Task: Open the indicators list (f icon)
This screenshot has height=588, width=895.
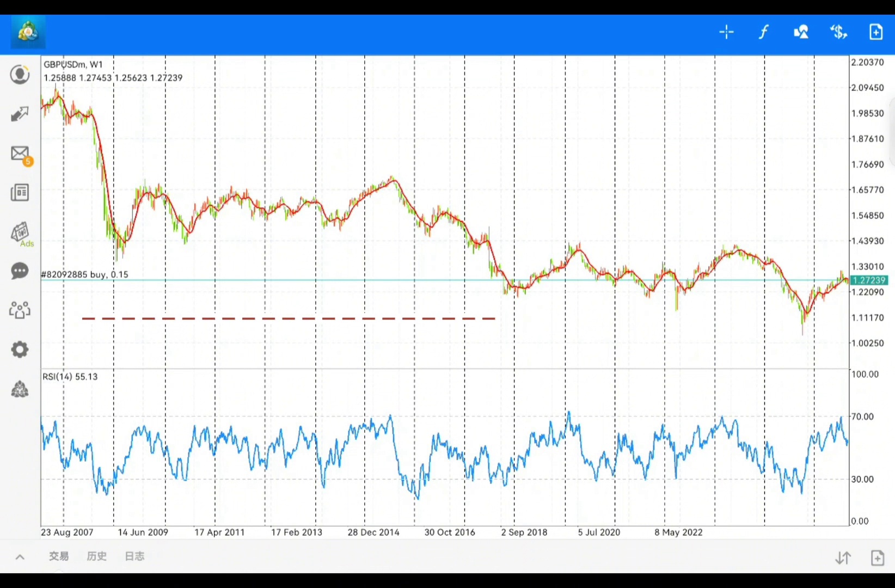Action: [763, 32]
